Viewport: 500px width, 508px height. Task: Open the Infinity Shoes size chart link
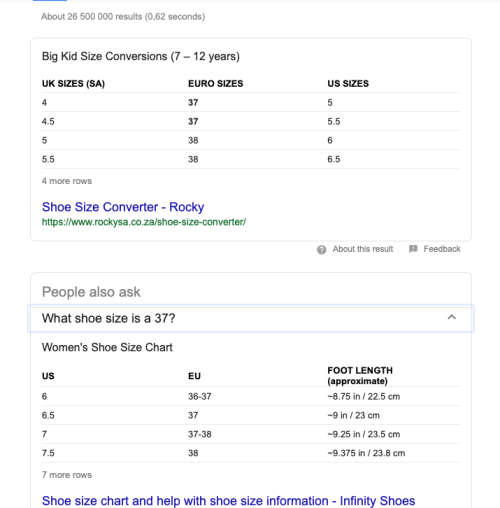(x=228, y=501)
